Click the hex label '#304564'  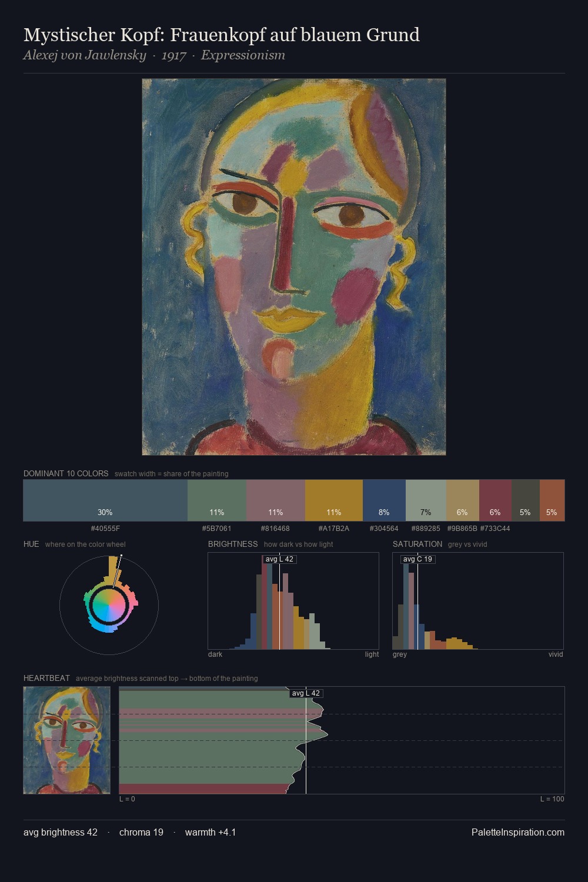point(384,529)
